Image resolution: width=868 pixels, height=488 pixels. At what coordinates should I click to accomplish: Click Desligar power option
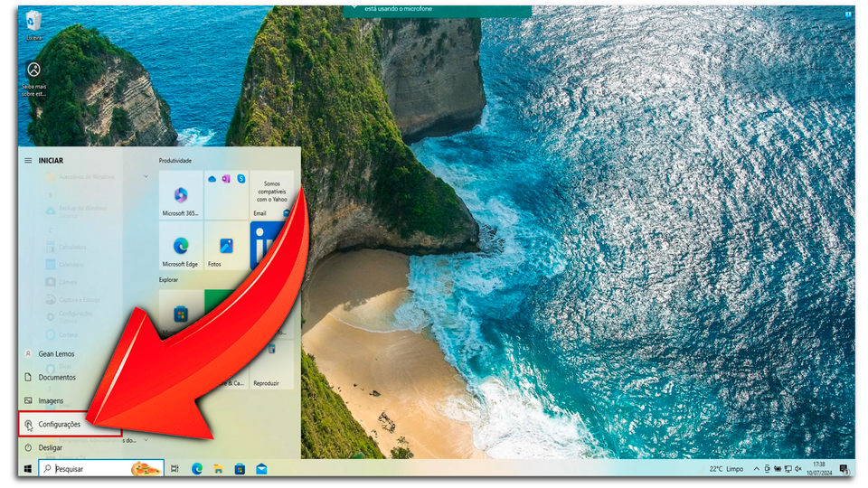pyautogui.click(x=50, y=447)
